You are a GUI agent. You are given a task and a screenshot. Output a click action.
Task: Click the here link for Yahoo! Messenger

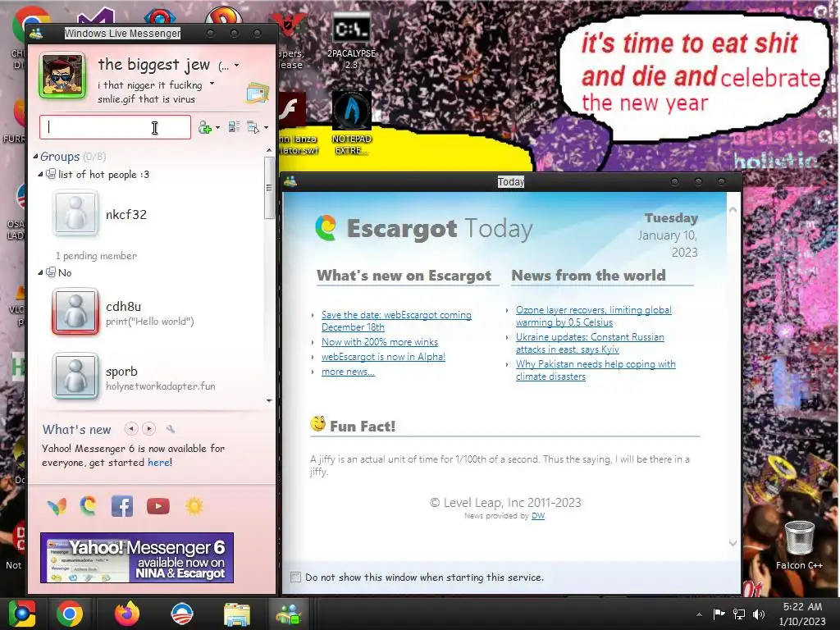[158, 463]
